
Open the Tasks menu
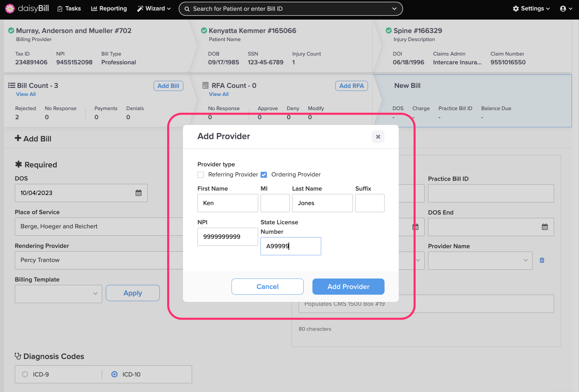(x=69, y=9)
